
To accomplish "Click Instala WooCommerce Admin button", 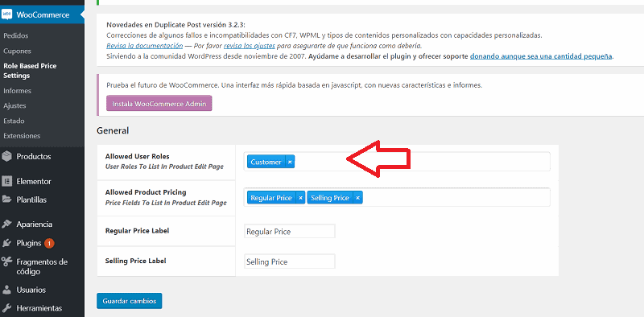I will click(x=159, y=104).
